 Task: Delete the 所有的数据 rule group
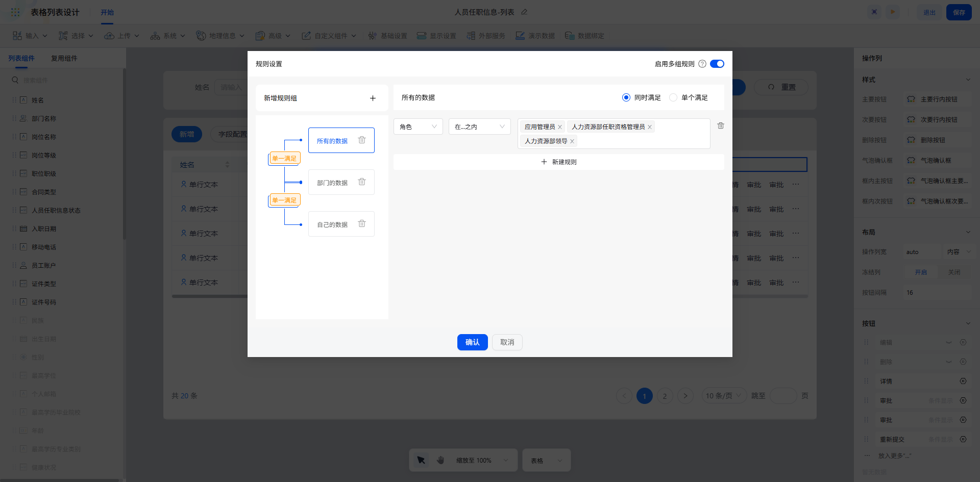tap(362, 140)
